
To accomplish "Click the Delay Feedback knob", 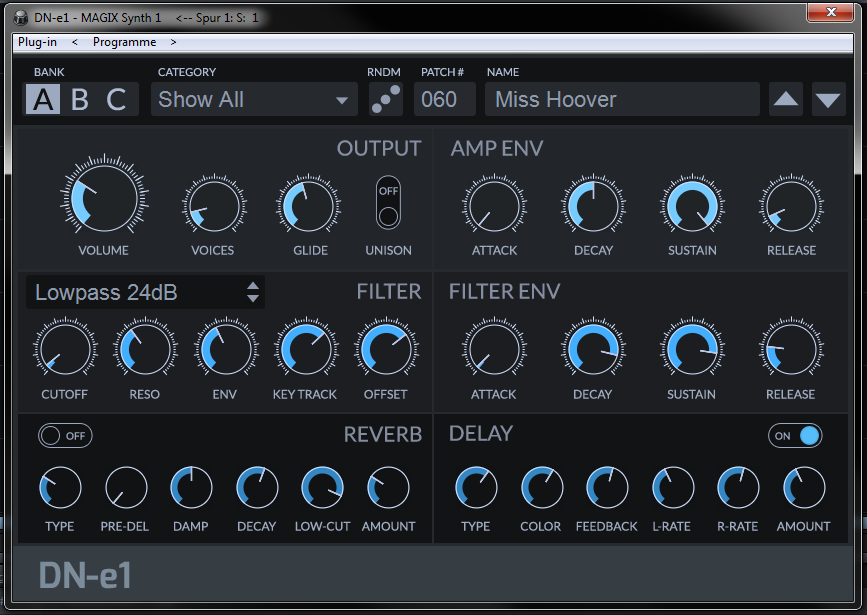I will (x=606, y=488).
